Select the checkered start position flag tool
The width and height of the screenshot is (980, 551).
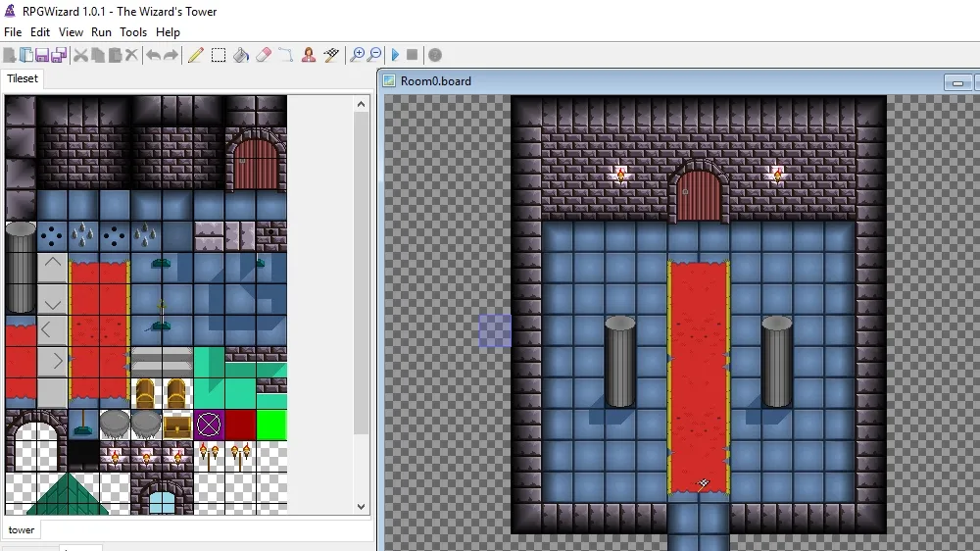coord(331,55)
